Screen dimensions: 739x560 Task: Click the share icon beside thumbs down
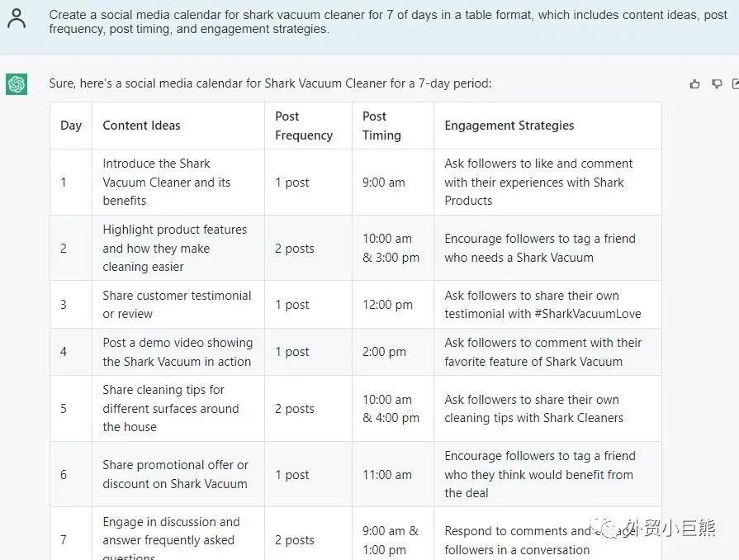[735, 83]
